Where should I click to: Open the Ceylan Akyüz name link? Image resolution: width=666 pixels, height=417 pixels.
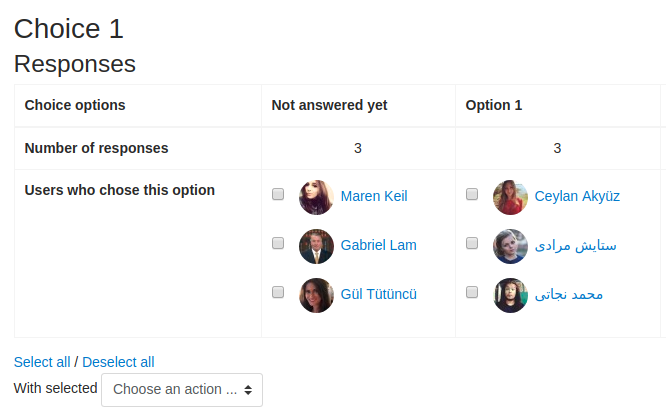coord(577,196)
